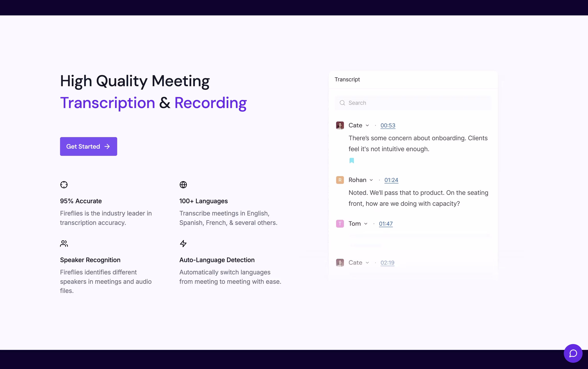Click the globe languages icon
This screenshot has height=369, width=588.
183,185
